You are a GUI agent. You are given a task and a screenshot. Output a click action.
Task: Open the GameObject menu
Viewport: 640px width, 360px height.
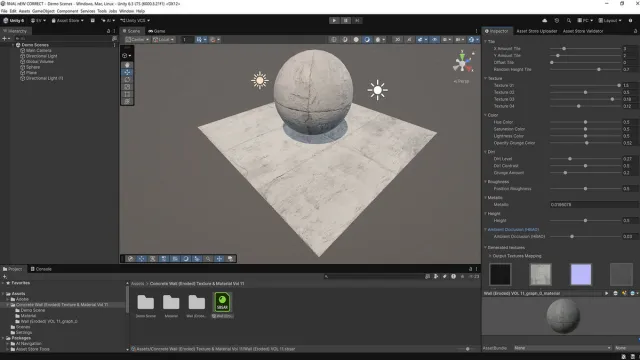click(x=43, y=11)
